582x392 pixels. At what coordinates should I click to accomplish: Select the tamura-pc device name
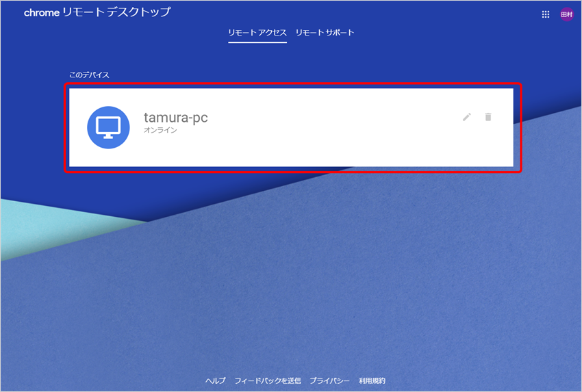[175, 118]
